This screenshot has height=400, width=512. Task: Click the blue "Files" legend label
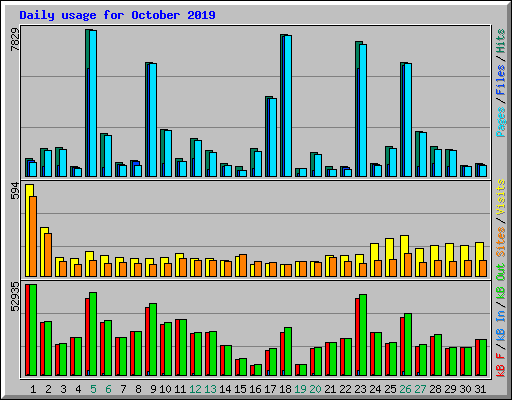[x=501, y=80]
